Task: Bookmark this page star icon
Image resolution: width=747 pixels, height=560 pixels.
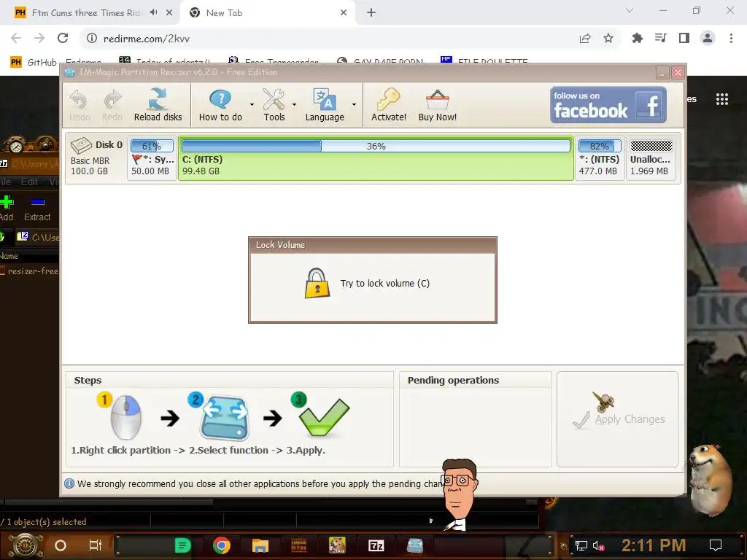Action: pos(608,38)
